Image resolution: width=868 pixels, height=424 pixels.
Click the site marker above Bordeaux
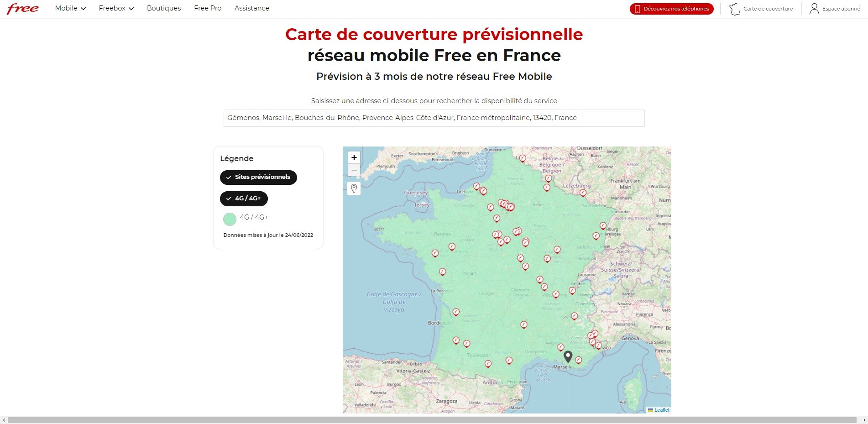tap(456, 312)
